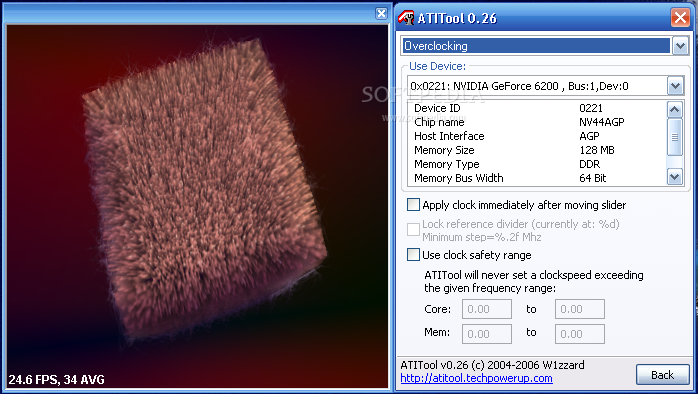Click the 64 Bit bus width value
Screen dimensions: 698x394
click(x=592, y=178)
